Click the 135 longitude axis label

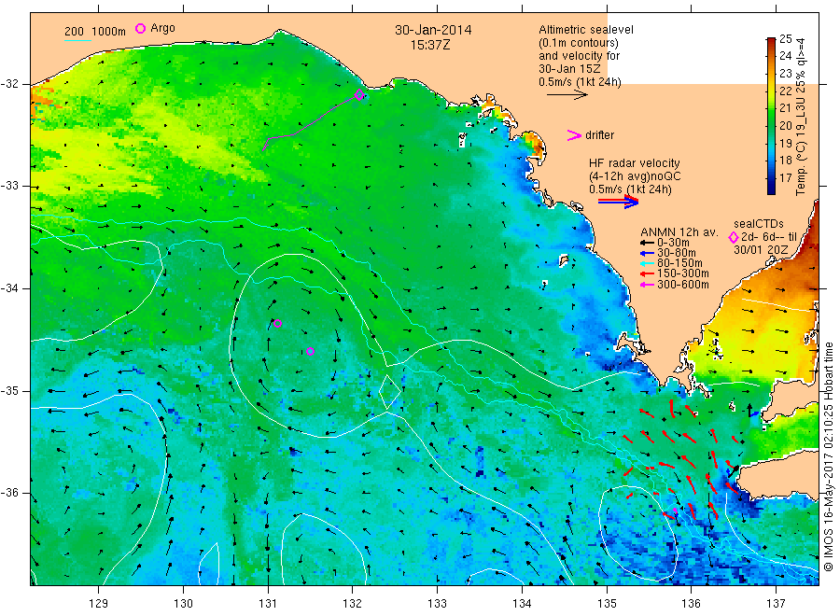point(607,604)
